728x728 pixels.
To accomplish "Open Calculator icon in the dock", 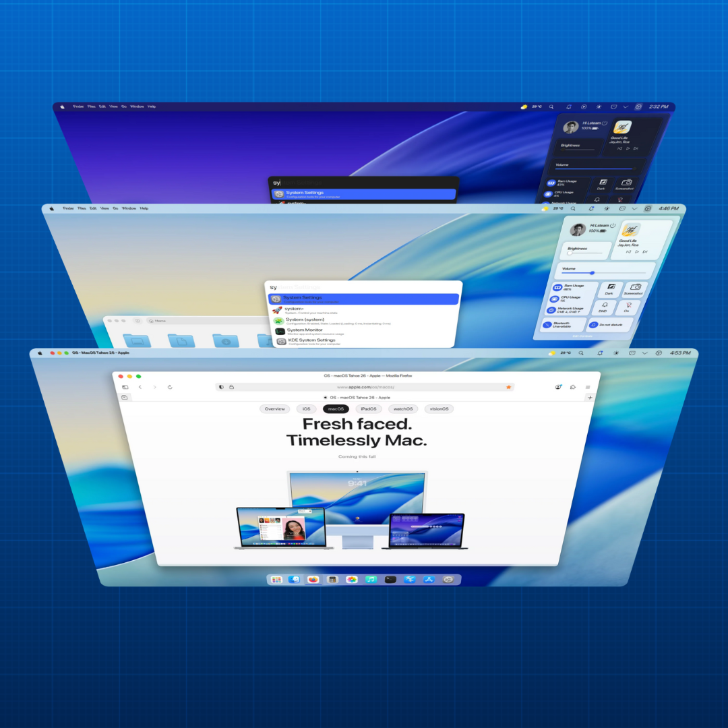I will point(332,580).
